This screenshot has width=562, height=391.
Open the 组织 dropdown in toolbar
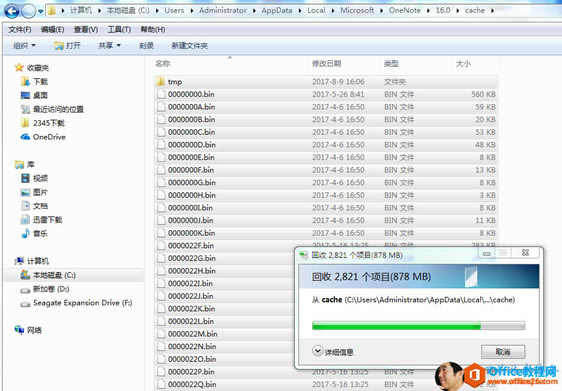[x=24, y=46]
